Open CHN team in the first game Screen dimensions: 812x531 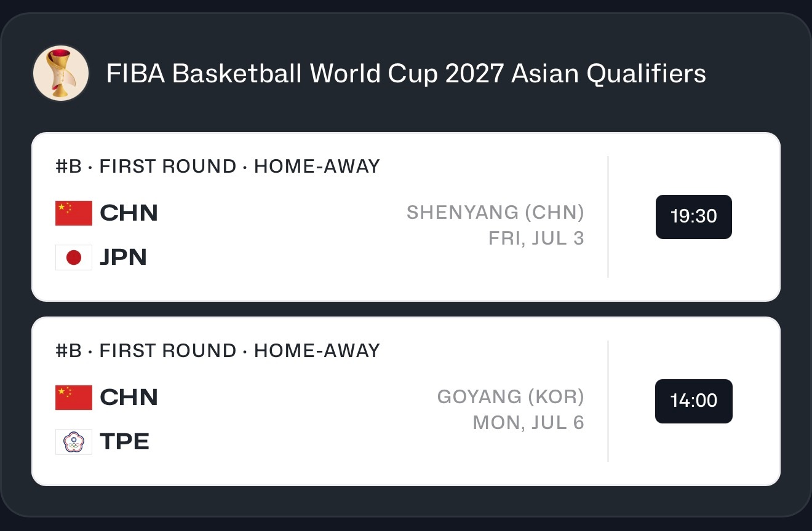[129, 213]
